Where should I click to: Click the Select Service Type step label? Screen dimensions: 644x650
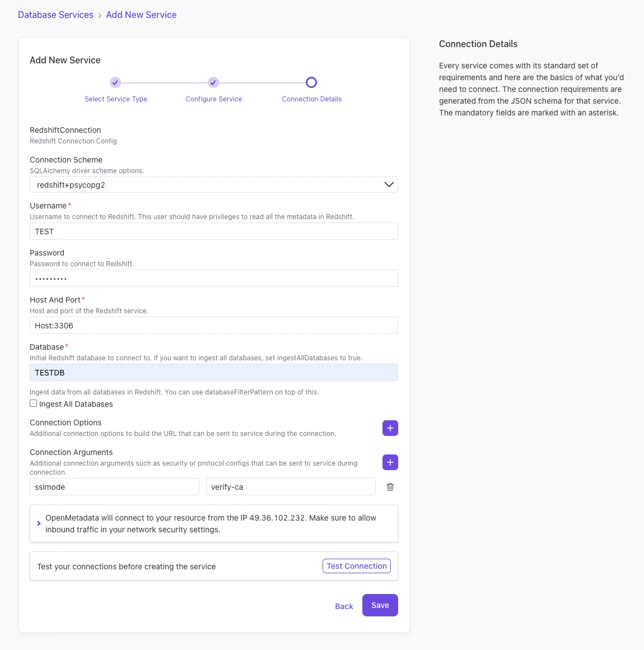(116, 99)
